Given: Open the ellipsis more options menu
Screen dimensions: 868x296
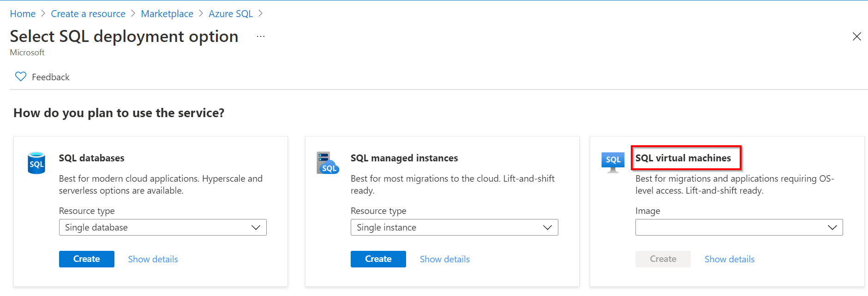Looking at the screenshot, I should coord(261,36).
